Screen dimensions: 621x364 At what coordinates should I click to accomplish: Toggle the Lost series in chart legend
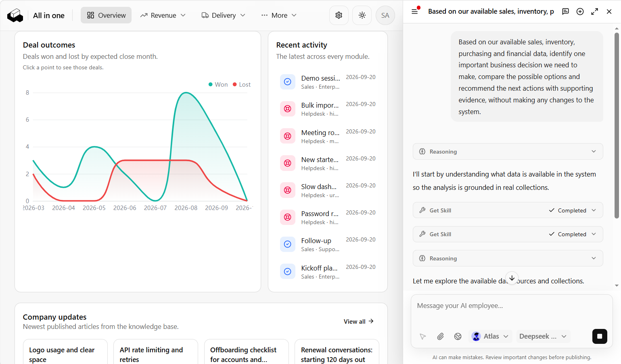tap(242, 84)
